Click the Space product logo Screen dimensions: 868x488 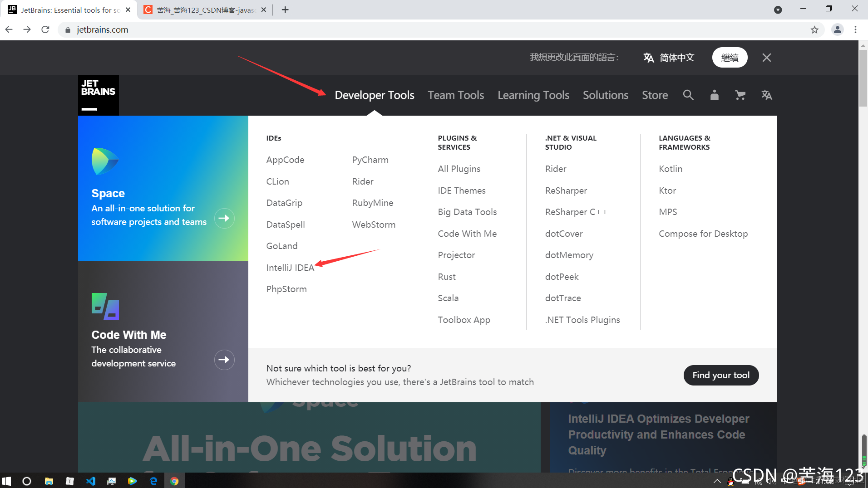(105, 161)
